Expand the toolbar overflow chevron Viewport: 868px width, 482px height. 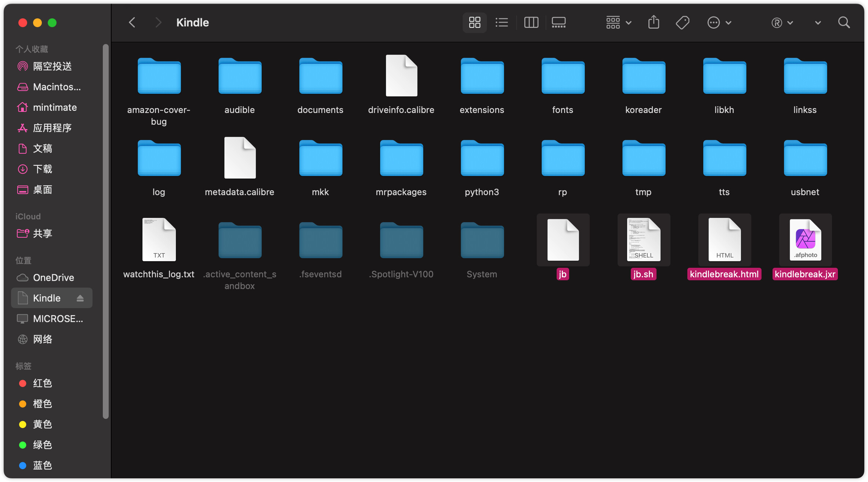coord(818,23)
